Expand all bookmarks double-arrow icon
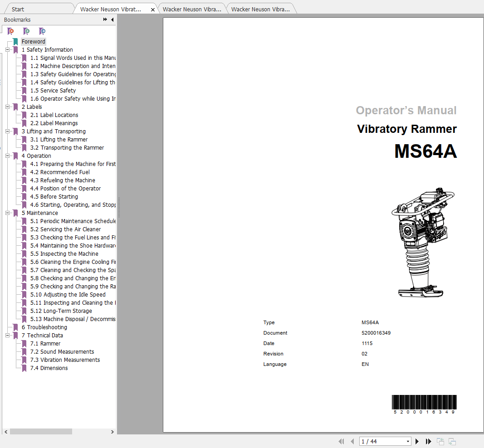484x448 pixels. point(105,19)
